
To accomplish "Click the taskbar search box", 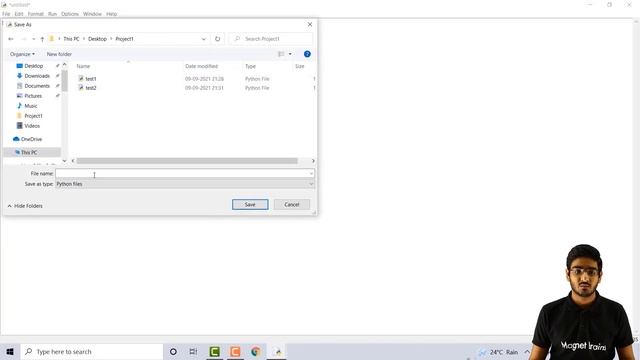I will click(92, 351).
